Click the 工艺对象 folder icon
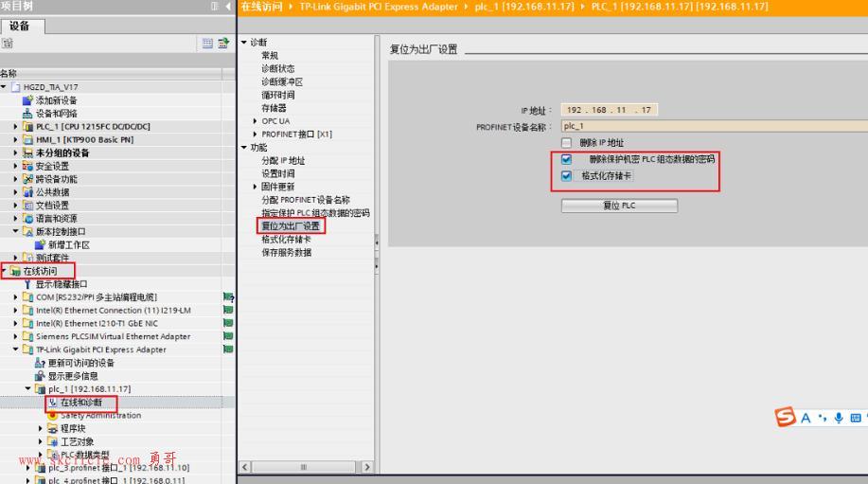The height and width of the screenshot is (484, 868). coord(53,441)
